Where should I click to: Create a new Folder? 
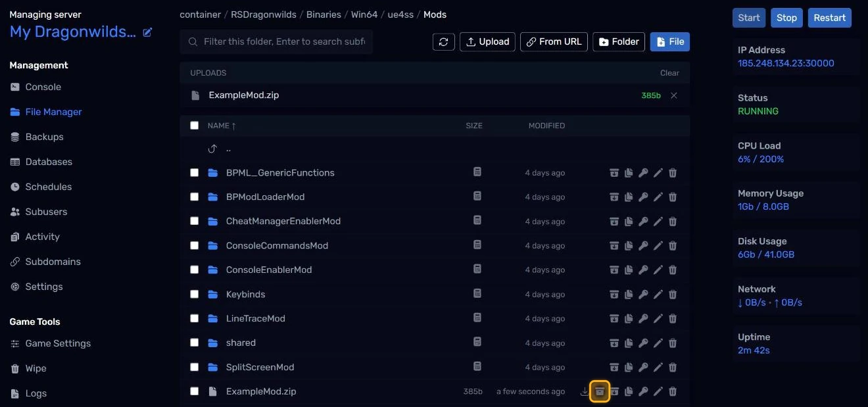click(x=619, y=41)
